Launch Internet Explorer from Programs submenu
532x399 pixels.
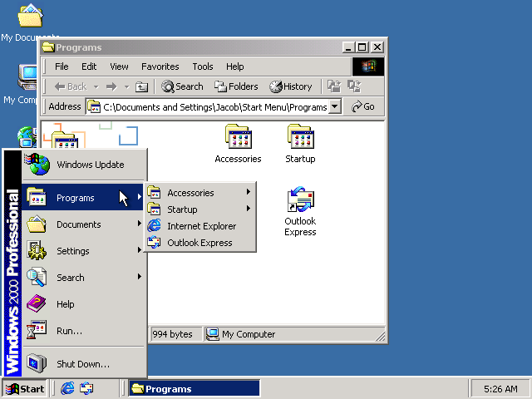pos(200,226)
